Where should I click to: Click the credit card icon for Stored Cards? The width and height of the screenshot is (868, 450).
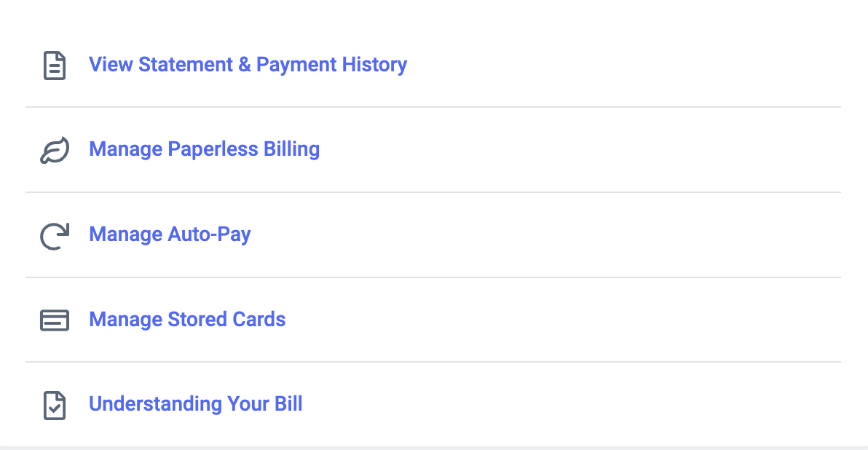(x=55, y=320)
